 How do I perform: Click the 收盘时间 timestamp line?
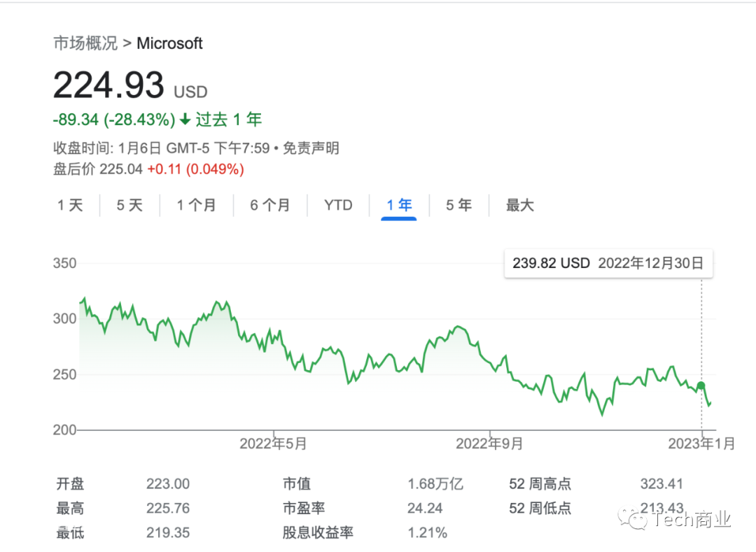[x=162, y=148]
